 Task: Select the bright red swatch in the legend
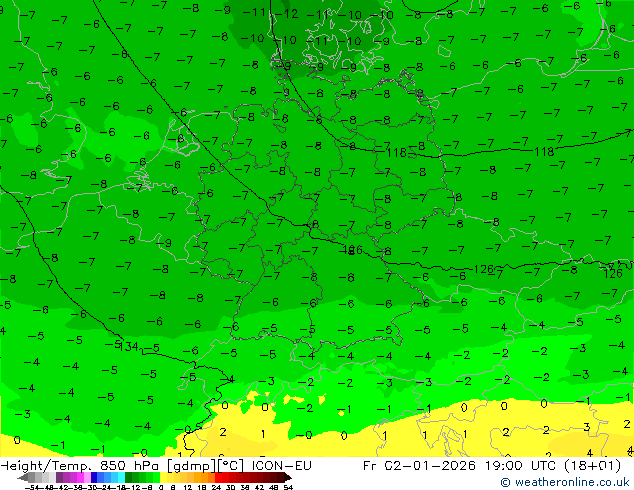pos(218,477)
